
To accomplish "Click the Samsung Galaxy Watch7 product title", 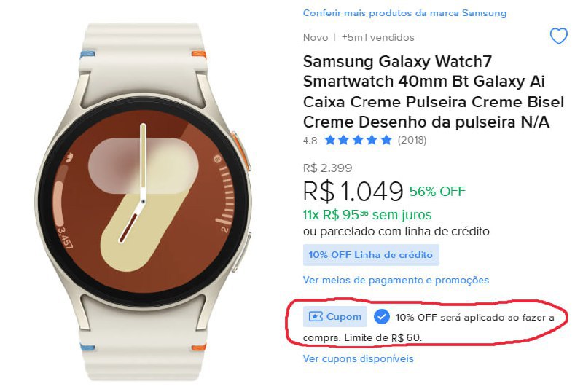I will coord(426,91).
